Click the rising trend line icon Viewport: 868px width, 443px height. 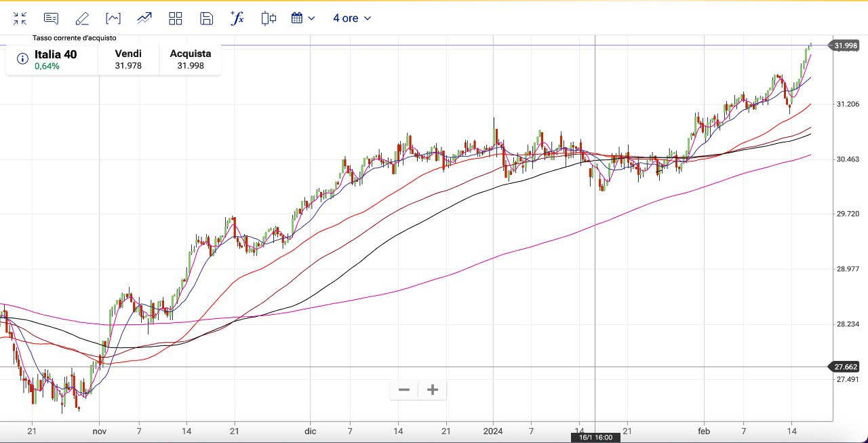[x=144, y=18]
